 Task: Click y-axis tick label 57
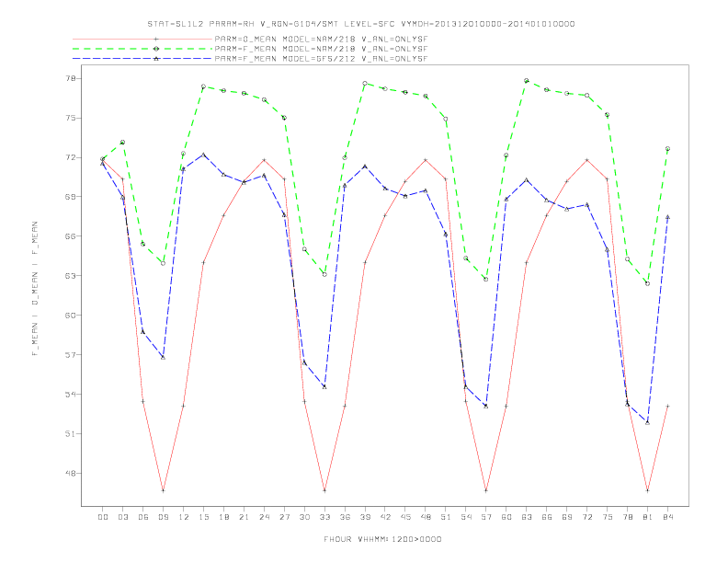(71, 355)
